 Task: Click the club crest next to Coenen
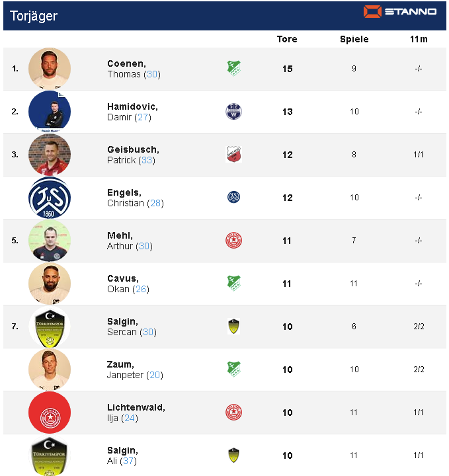coord(234,68)
